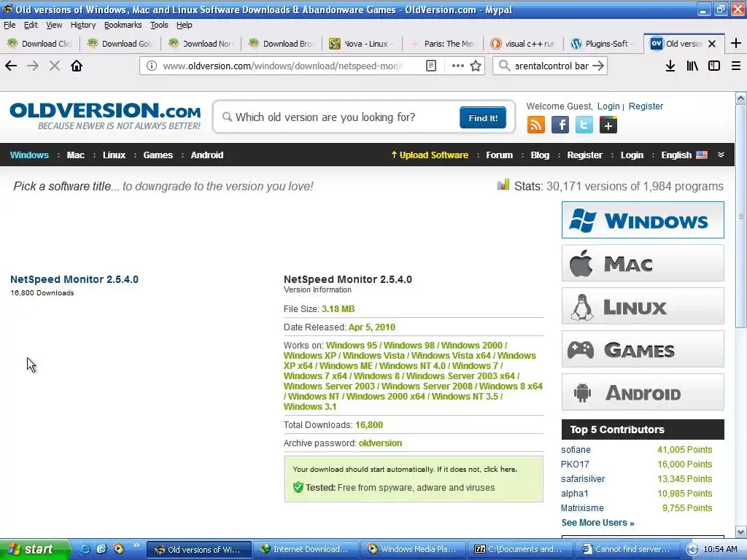747x560 pixels.
Task: Click the browser address bar URL
Action: coord(284,66)
